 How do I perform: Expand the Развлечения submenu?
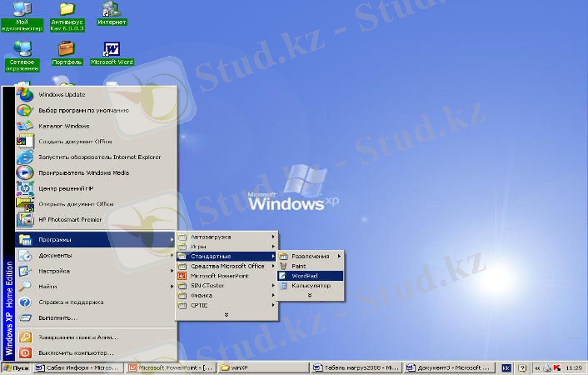[310, 256]
